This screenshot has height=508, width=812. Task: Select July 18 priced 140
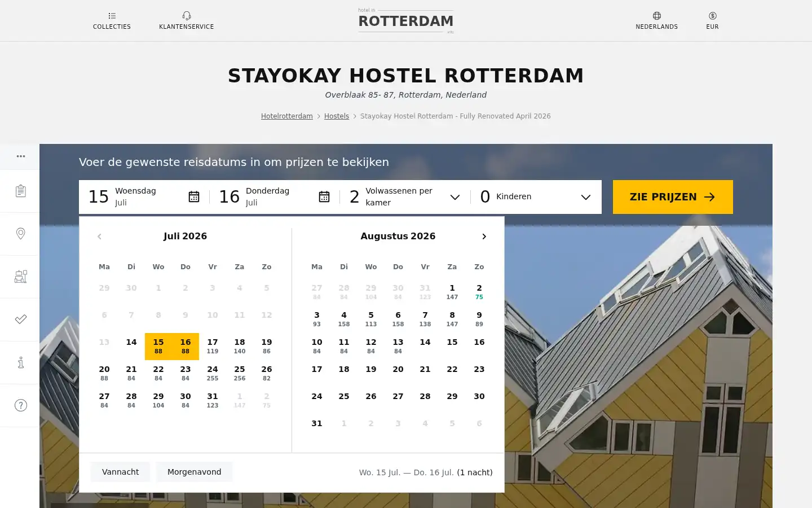point(240,346)
